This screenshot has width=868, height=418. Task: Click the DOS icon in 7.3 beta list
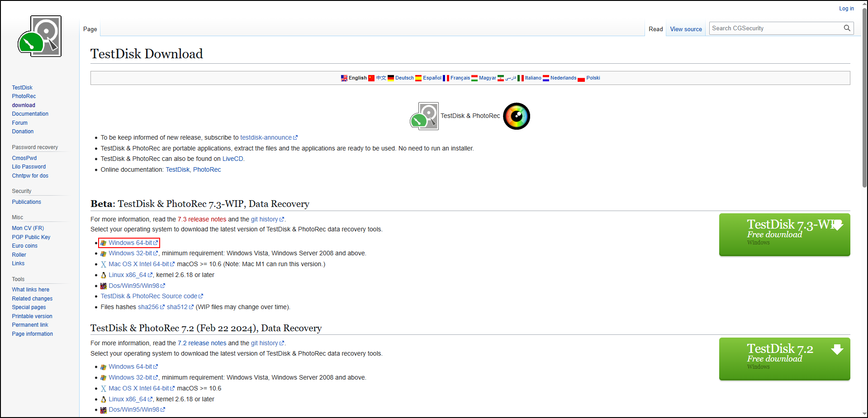[x=104, y=286]
